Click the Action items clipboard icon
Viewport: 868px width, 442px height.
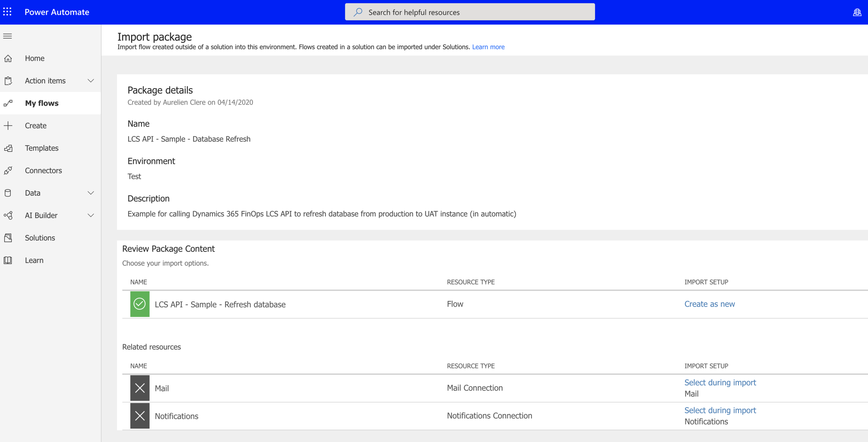pyautogui.click(x=8, y=81)
